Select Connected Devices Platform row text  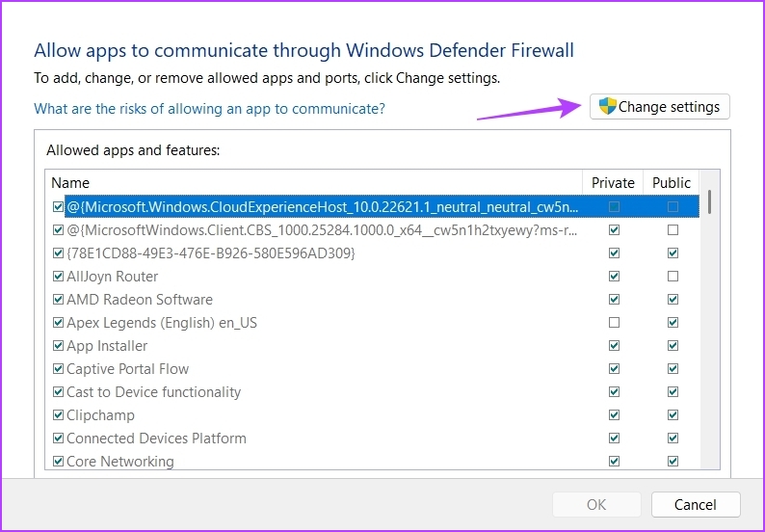(156, 439)
